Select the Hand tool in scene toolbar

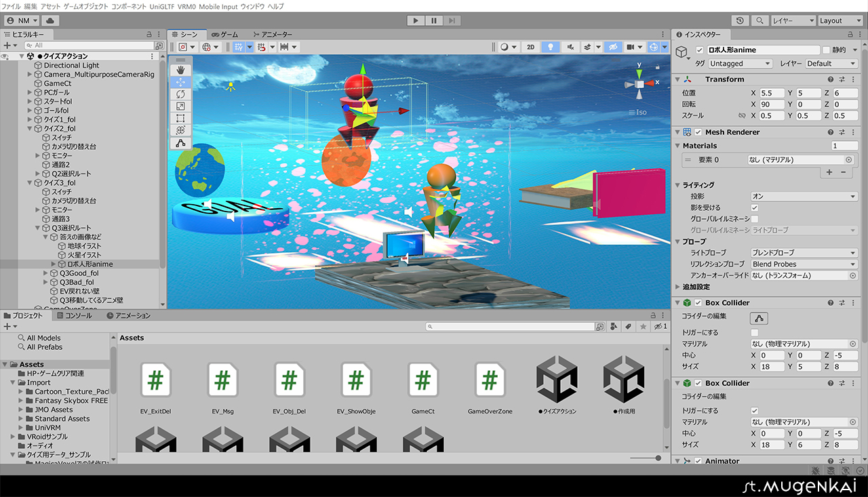(x=180, y=70)
